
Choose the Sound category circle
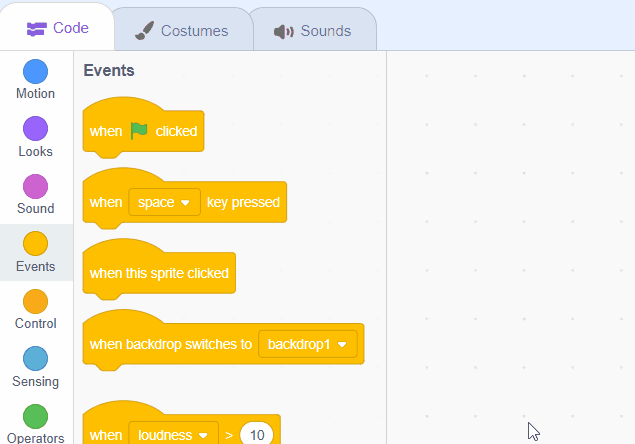click(x=35, y=187)
